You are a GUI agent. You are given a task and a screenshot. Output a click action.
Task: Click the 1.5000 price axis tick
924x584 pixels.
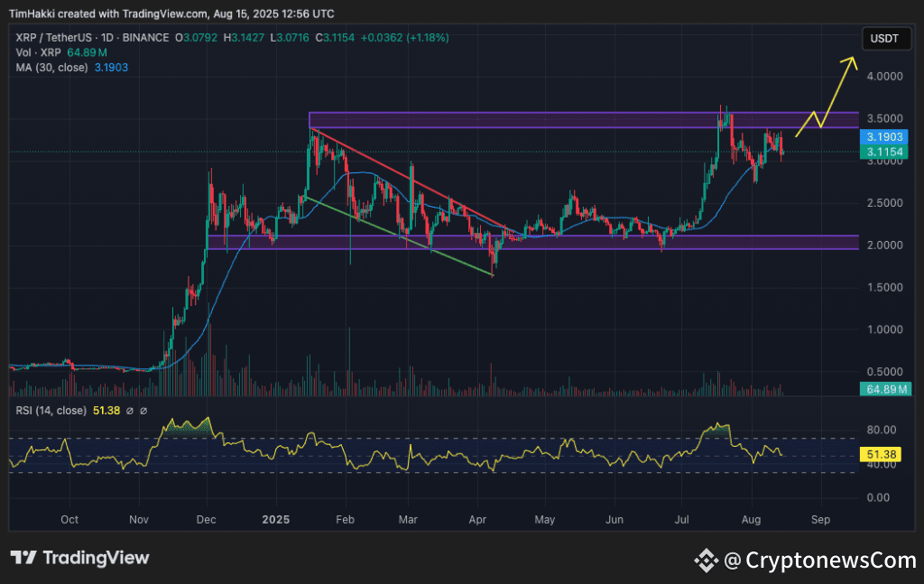(x=884, y=288)
